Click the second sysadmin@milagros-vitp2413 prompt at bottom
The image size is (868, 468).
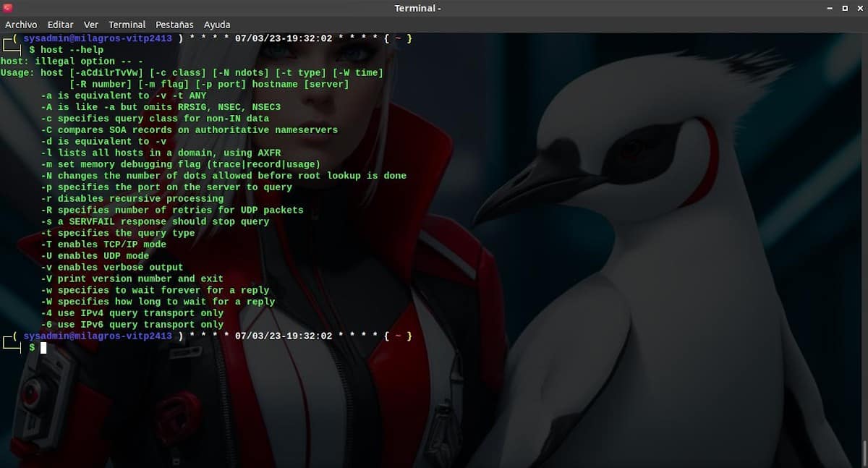(98, 336)
